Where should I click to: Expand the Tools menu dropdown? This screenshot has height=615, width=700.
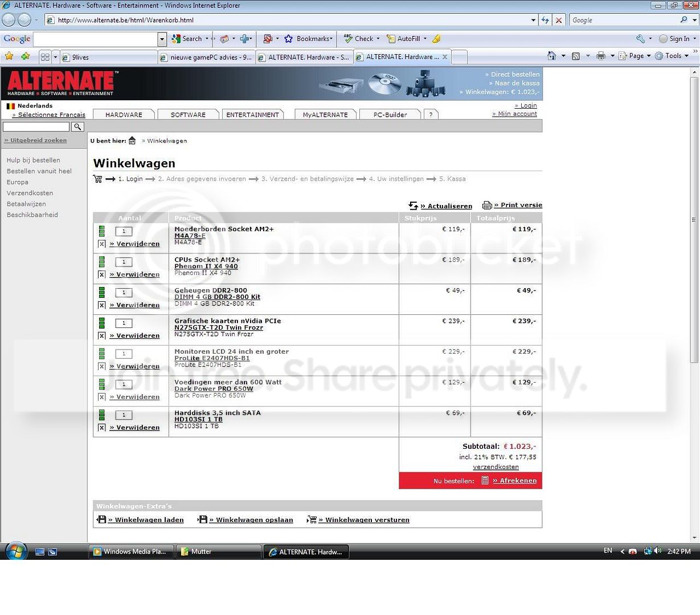pos(686,56)
